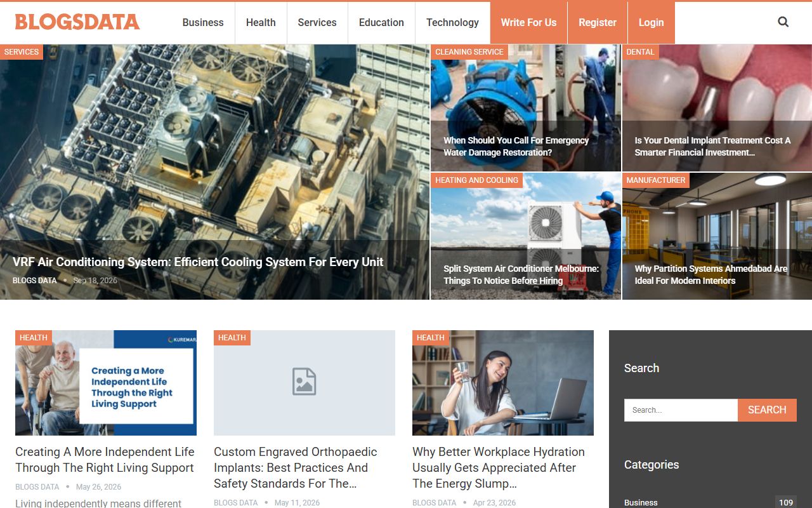Open Creating A More Independent Life title
Viewport: 812px width, 508px height.
[105, 460]
